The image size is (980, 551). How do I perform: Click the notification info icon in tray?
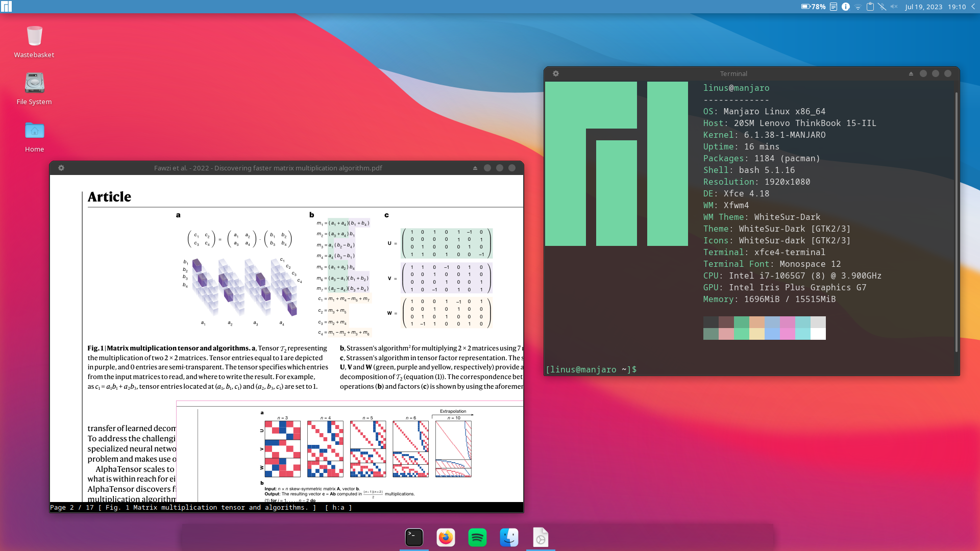[846, 7]
